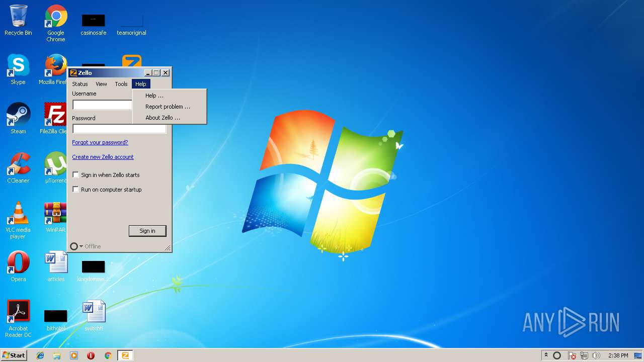Image resolution: width=644 pixels, height=362 pixels.
Task: Select the kingdomme desktop file
Action: [94, 271]
